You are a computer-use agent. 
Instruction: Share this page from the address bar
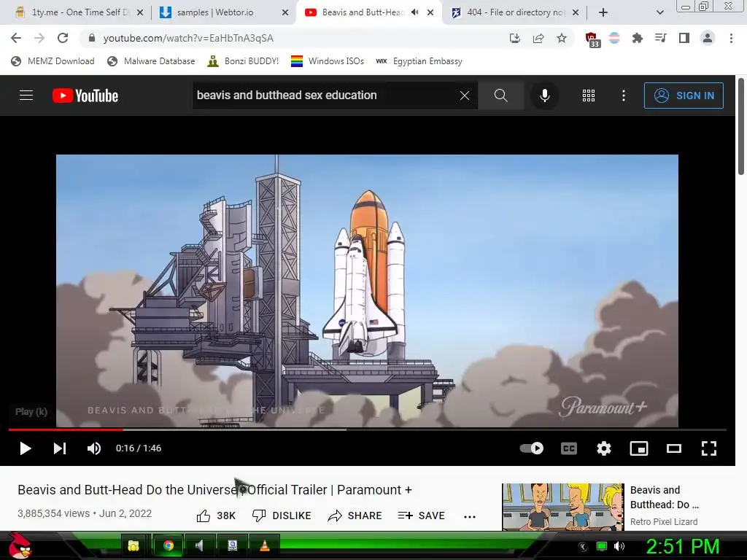click(x=538, y=38)
